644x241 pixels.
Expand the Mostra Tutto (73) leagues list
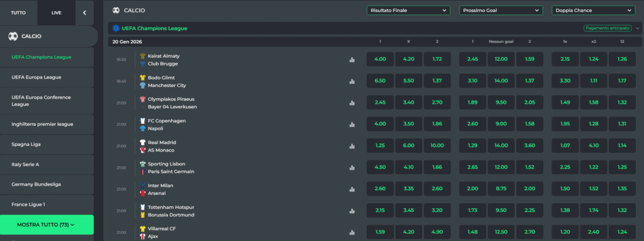click(47, 225)
